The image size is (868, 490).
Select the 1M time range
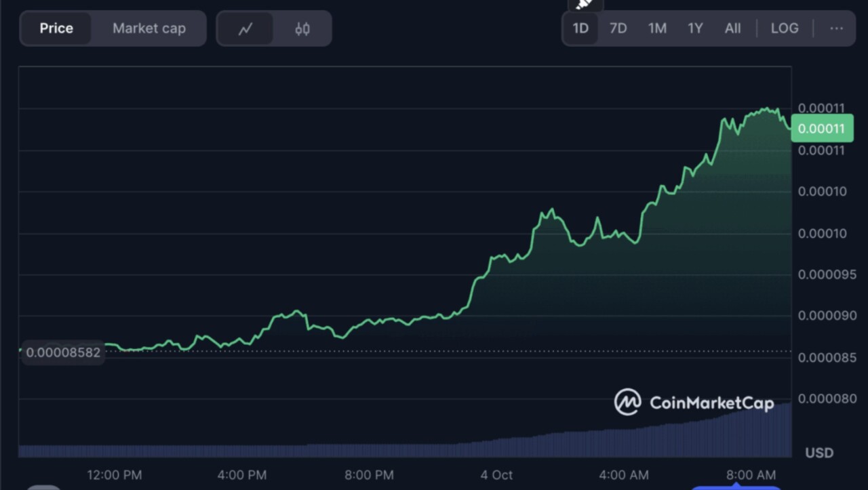657,28
